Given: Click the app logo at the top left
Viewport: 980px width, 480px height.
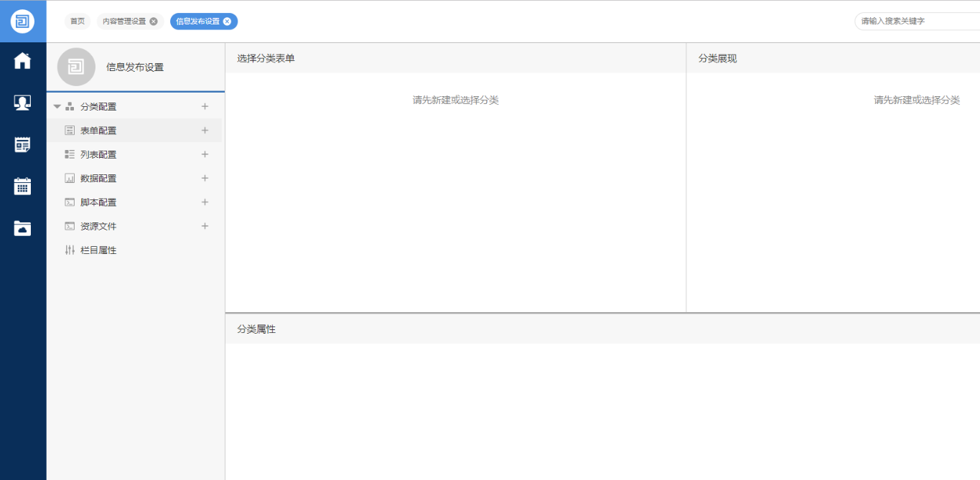Looking at the screenshot, I should pyautogui.click(x=22, y=21).
